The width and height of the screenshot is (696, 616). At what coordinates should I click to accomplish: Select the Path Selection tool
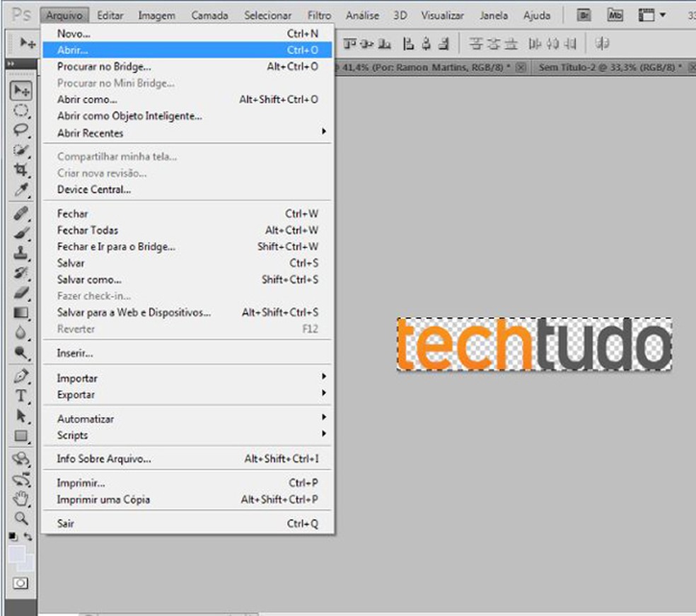click(x=21, y=415)
